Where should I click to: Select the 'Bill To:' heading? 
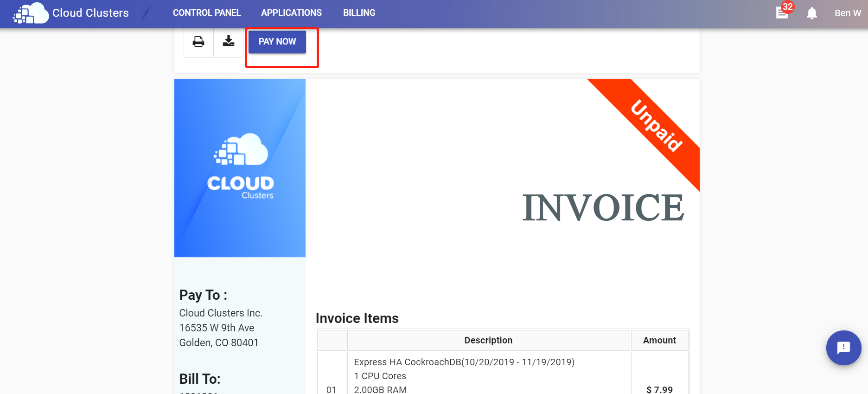click(200, 379)
